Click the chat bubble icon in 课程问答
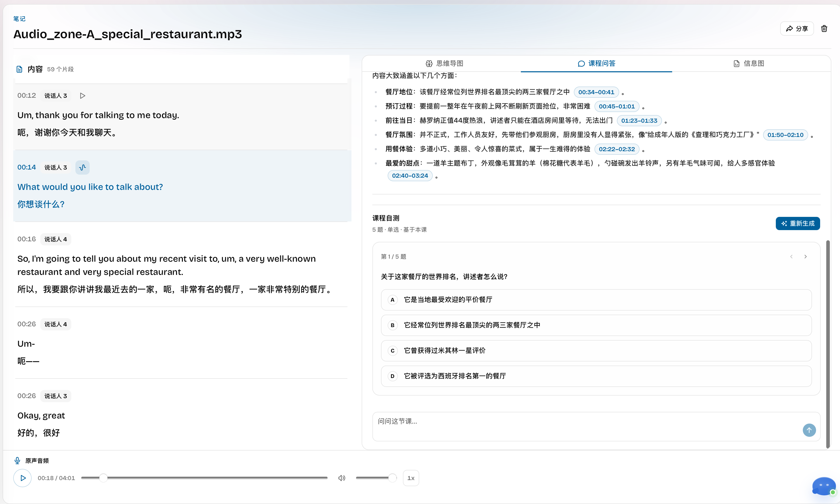 click(581, 64)
